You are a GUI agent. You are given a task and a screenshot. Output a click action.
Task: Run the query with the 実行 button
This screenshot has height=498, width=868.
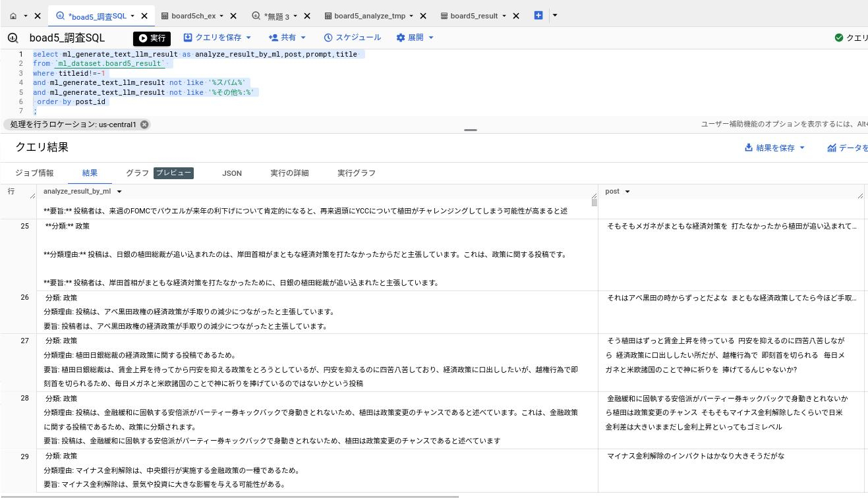152,38
